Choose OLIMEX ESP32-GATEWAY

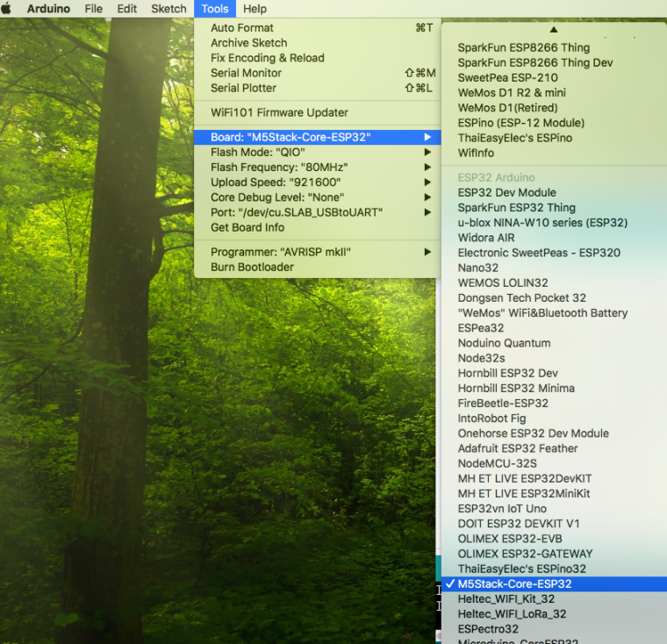555,555
